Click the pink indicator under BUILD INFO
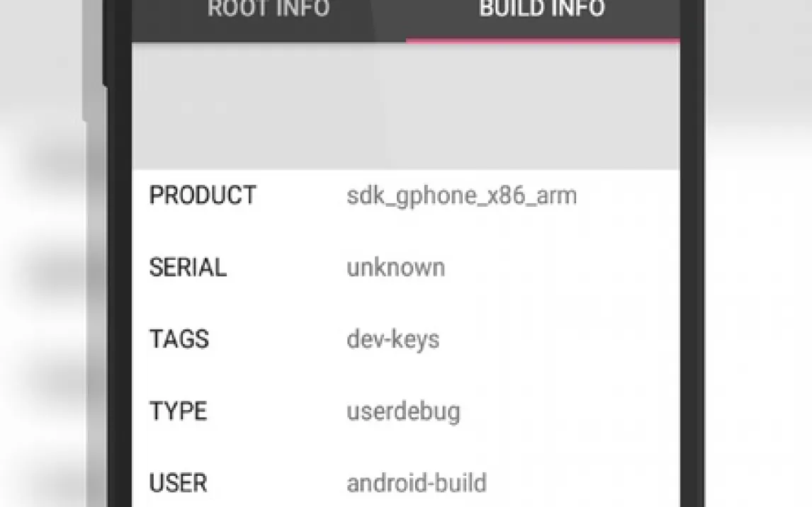The height and width of the screenshot is (507, 812). click(x=542, y=40)
